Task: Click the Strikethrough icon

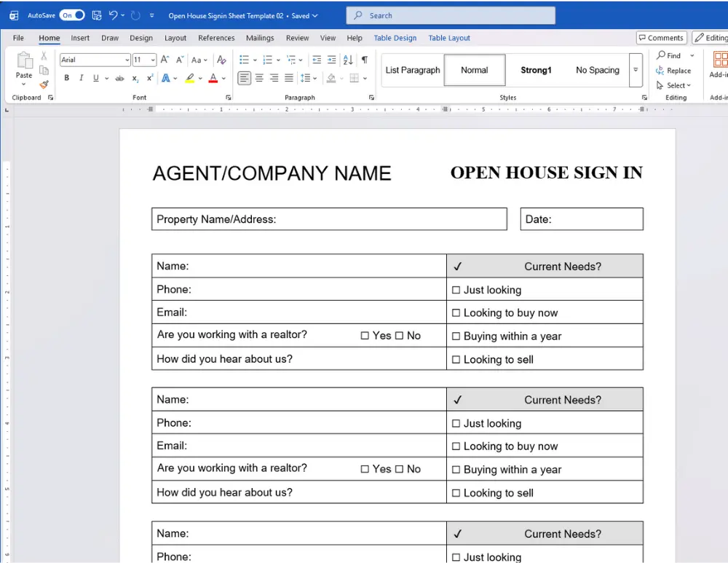Action: click(x=119, y=77)
